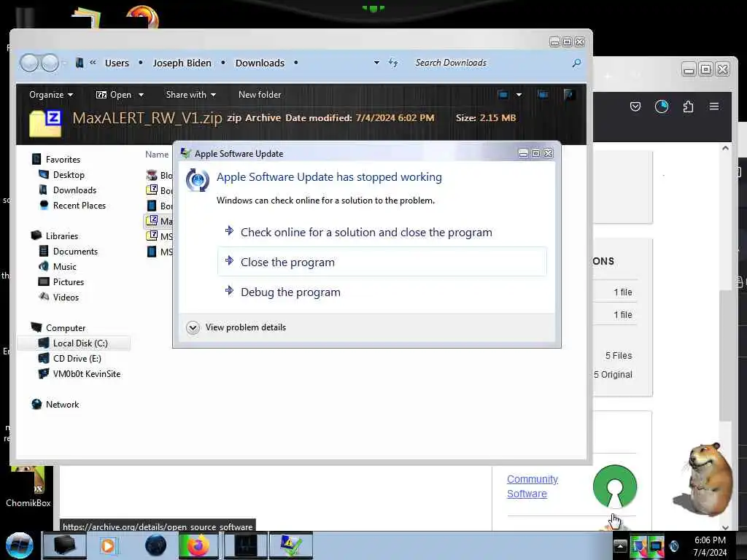Viewport: 747px width, 560px height.
Task: Select Network in navigation pane
Action: point(55,404)
